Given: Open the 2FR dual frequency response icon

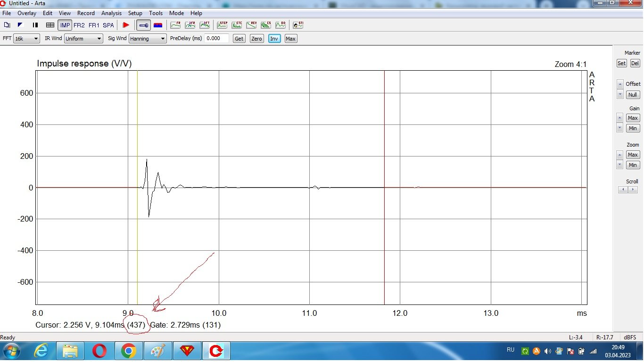Looking at the screenshot, I should pos(190,25).
